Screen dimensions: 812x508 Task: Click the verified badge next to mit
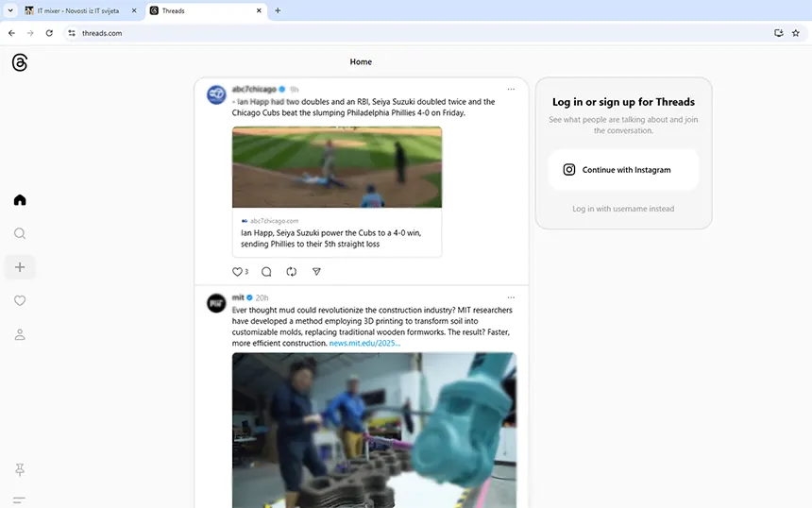click(249, 297)
